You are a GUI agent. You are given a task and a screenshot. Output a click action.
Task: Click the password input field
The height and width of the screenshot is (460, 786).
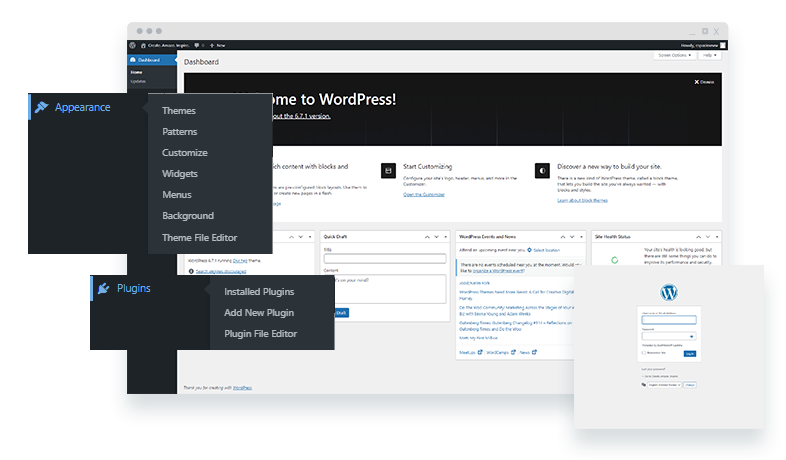click(x=669, y=337)
